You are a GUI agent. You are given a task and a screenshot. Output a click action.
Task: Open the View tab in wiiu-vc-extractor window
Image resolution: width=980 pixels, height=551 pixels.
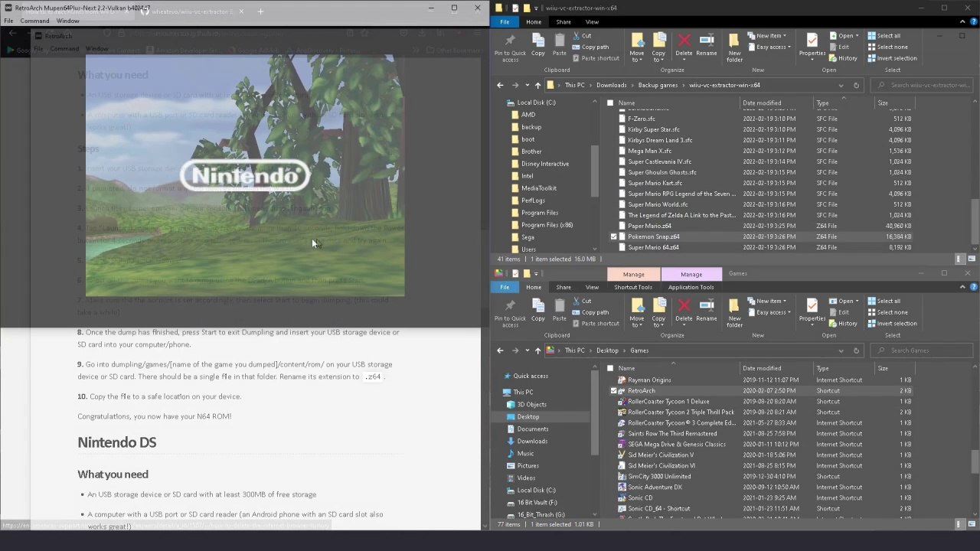[592, 21]
